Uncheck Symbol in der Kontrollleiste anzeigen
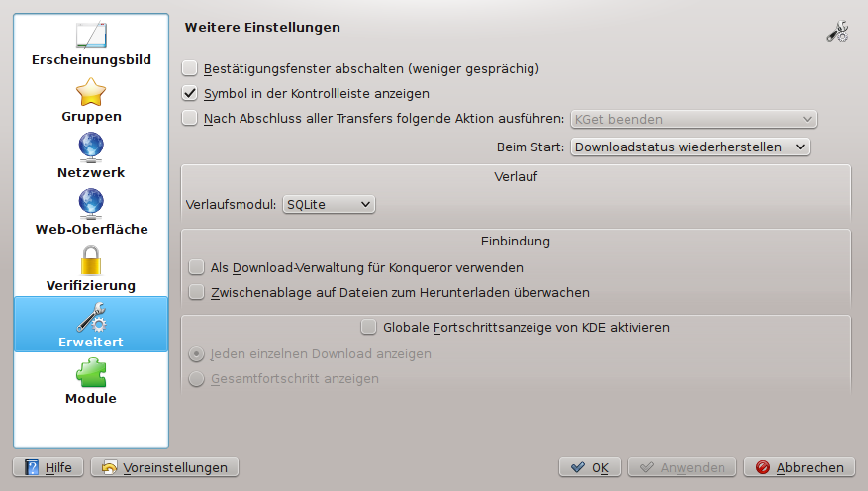 pyautogui.click(x=189, y=94)
